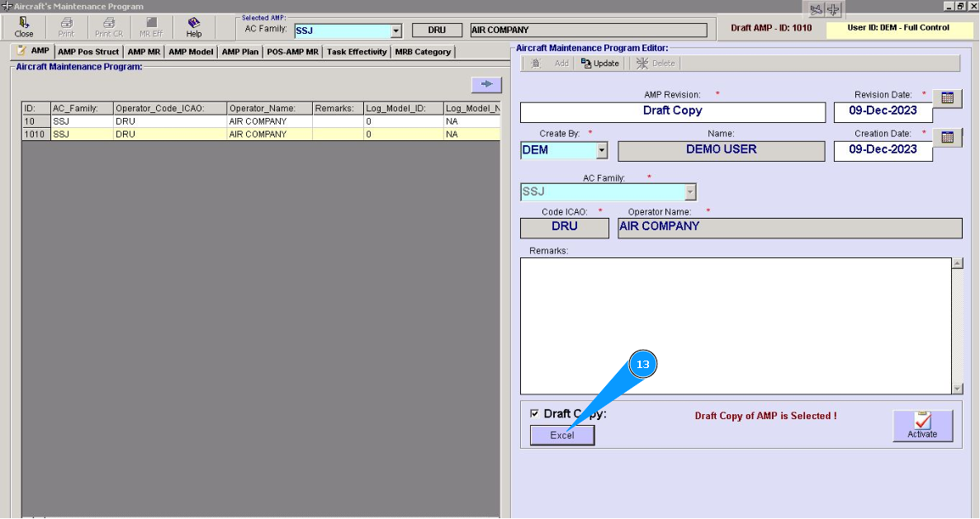Click NA cell in row 10
The height and width of the screenshot is (519, 980).
[x=472, y=121]
